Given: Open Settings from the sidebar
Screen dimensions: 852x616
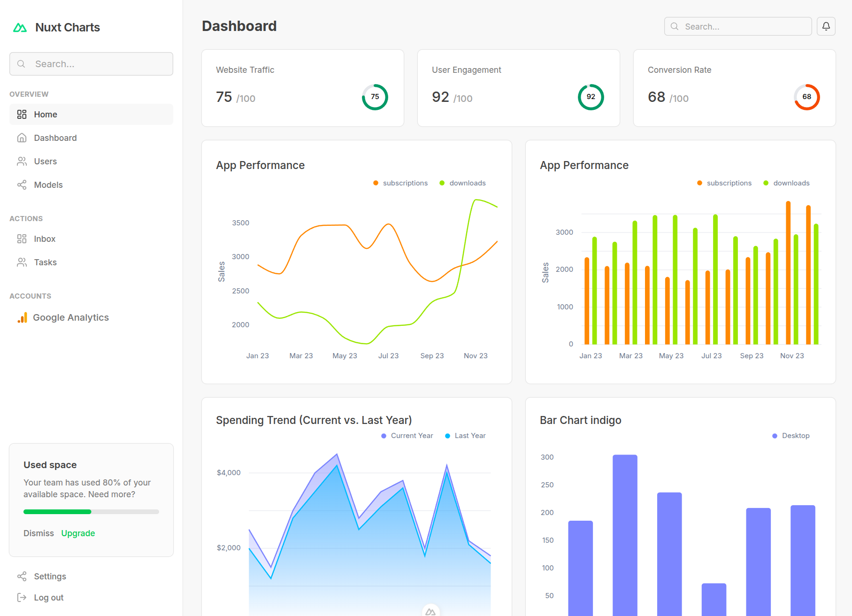Looking at the screenshot, I should pos(91,576).
